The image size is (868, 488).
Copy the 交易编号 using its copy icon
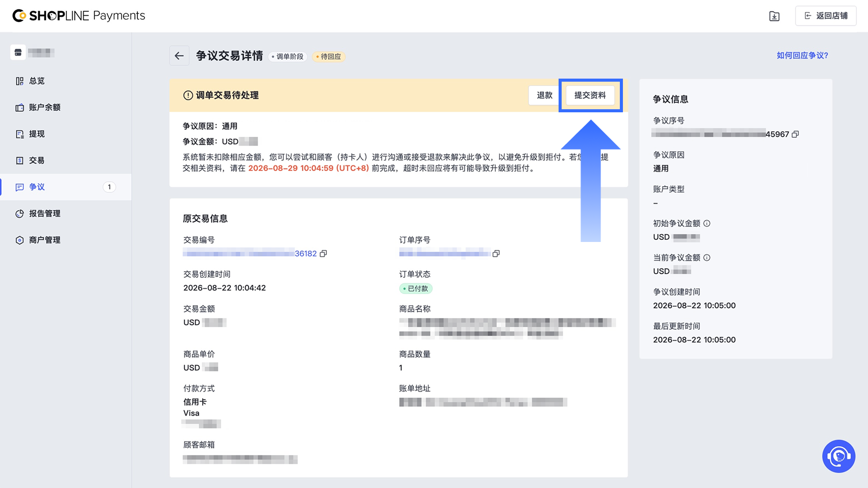click(323, 254)
